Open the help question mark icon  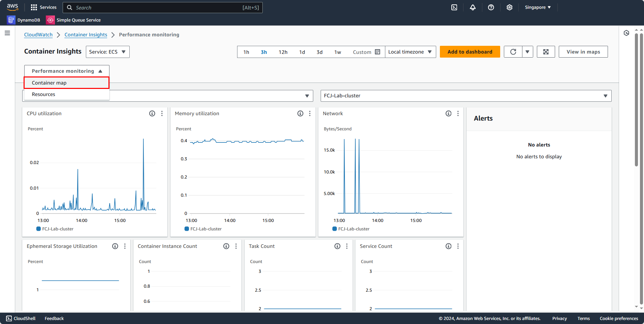(491, 7)
